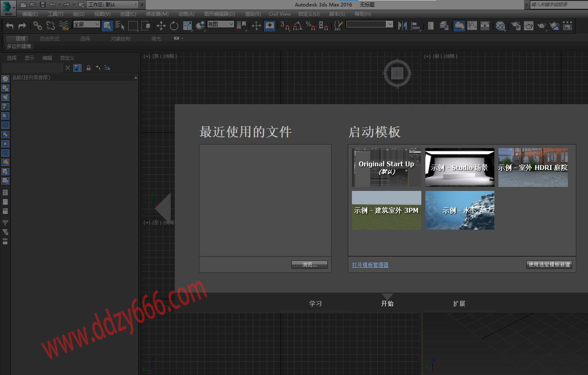
Task: Open the selection filter 全部 dropdown
Action: 86,24
